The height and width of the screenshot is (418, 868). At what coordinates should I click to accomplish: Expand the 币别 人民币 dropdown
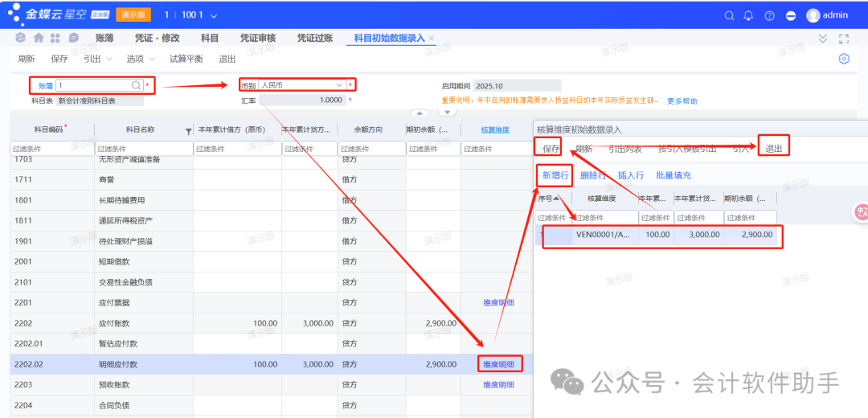click(x=338, y=85)
